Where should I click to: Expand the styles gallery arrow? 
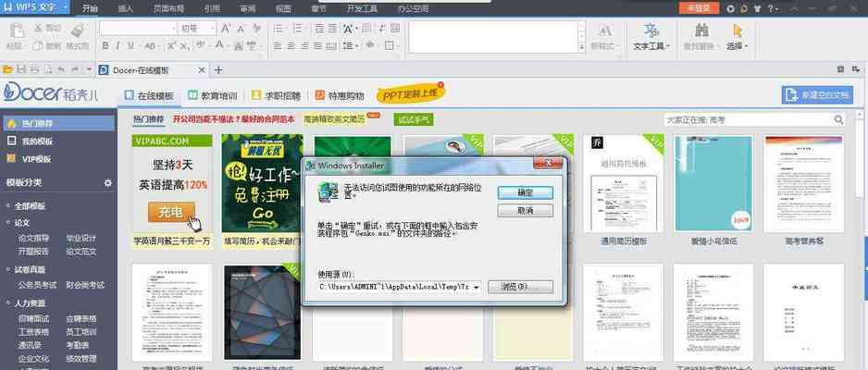tap(581, 49)
